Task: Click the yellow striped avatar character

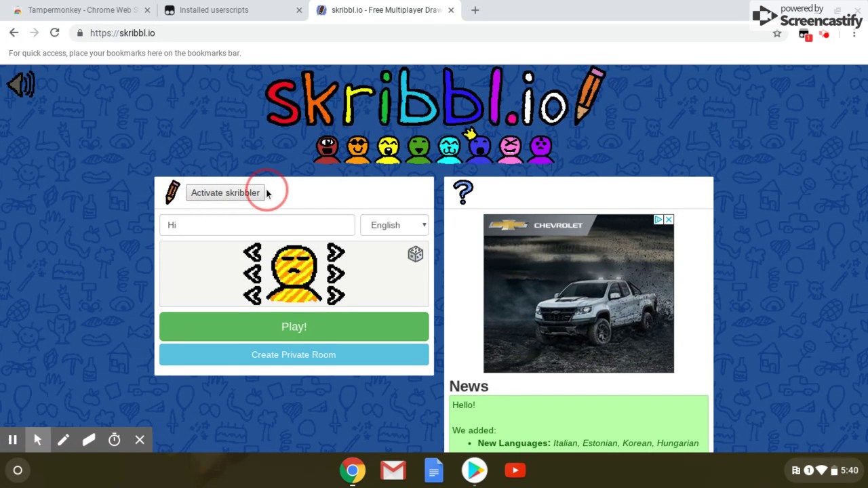Action: [x=294, y=274]
